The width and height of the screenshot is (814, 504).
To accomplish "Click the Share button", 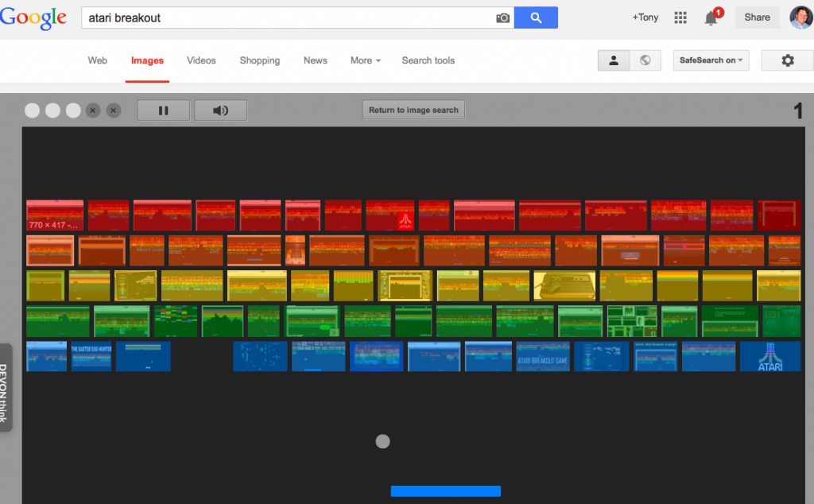I will [x=756, y=17].
